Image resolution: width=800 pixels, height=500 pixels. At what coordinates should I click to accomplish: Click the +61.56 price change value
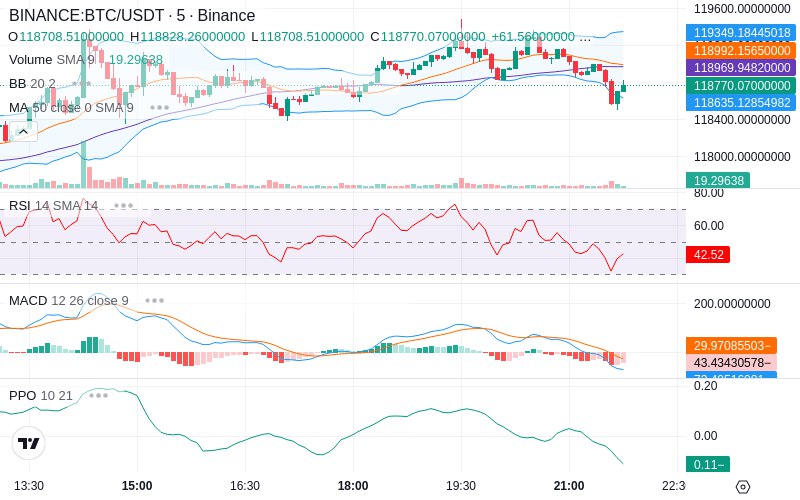[533, 37]
